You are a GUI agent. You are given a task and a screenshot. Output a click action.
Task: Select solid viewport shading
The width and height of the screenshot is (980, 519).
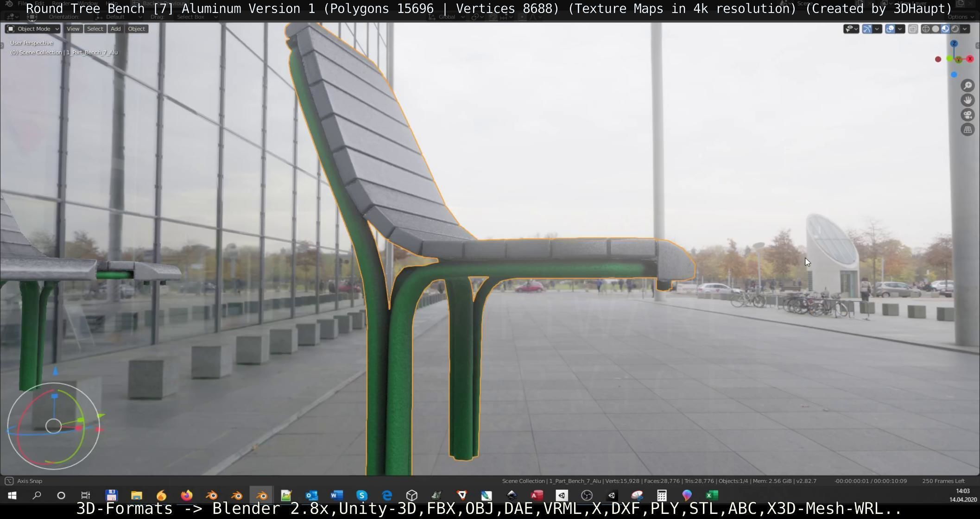pos(936,29)
